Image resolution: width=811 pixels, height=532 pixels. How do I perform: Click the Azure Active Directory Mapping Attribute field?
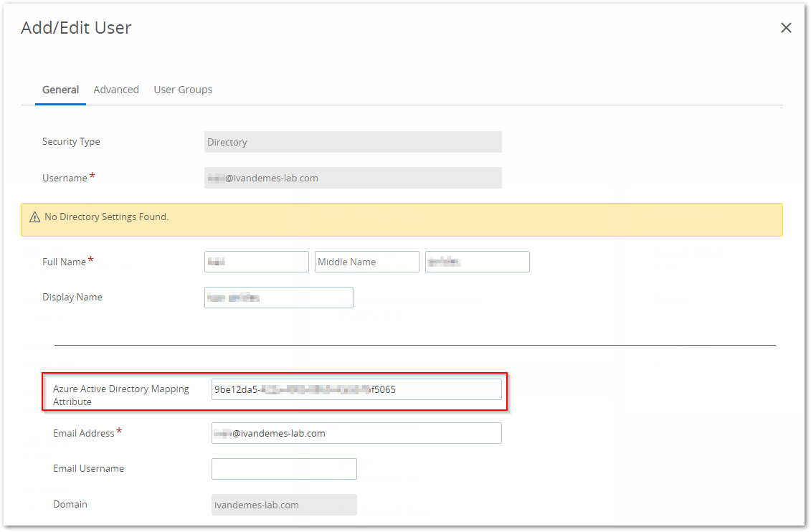tap(356, 389)
